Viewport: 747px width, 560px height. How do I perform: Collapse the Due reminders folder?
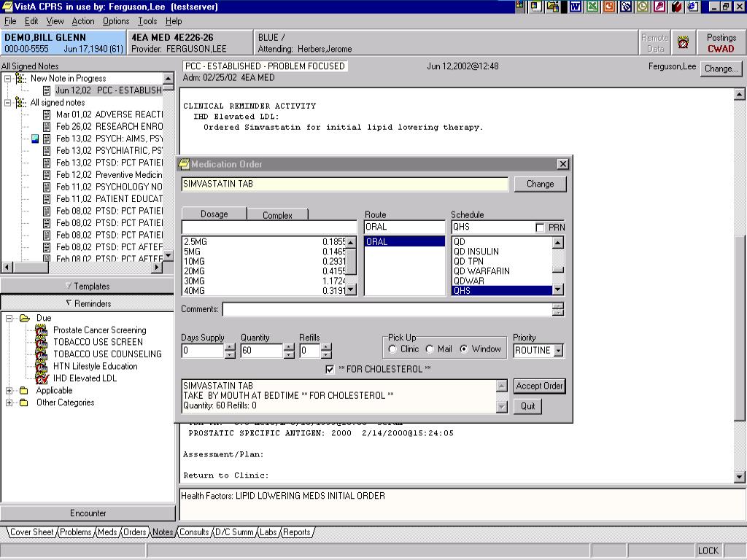coord(9,318)
